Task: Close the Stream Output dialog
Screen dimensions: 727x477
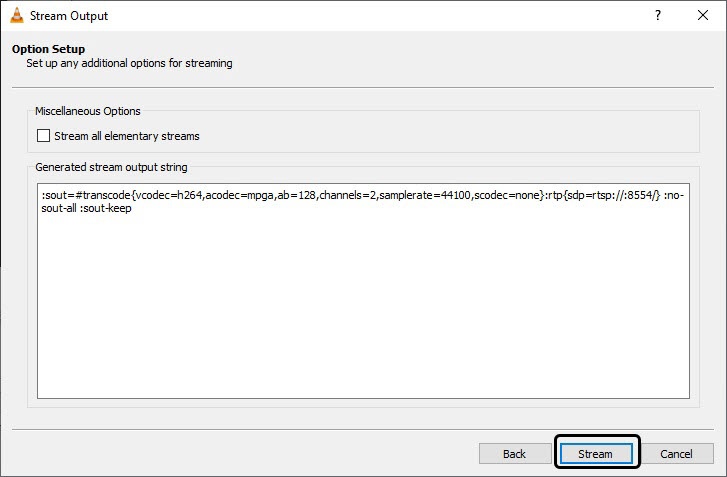Action: coord(703,16)
